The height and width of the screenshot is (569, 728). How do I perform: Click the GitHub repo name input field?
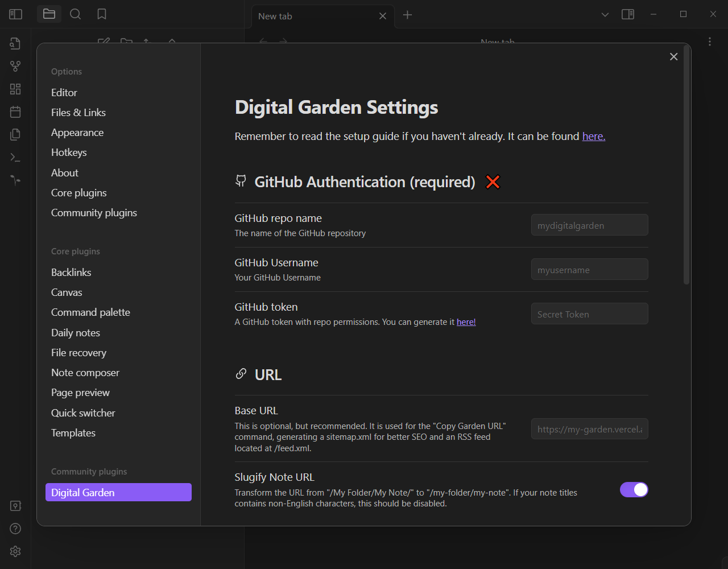click(x=589, y=224)
